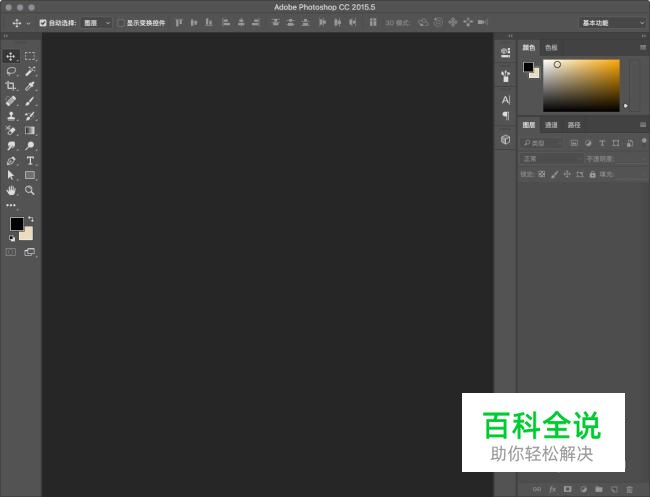Open the 基本功能 workspace dropdown
The image size is (650, 497).
612,22
